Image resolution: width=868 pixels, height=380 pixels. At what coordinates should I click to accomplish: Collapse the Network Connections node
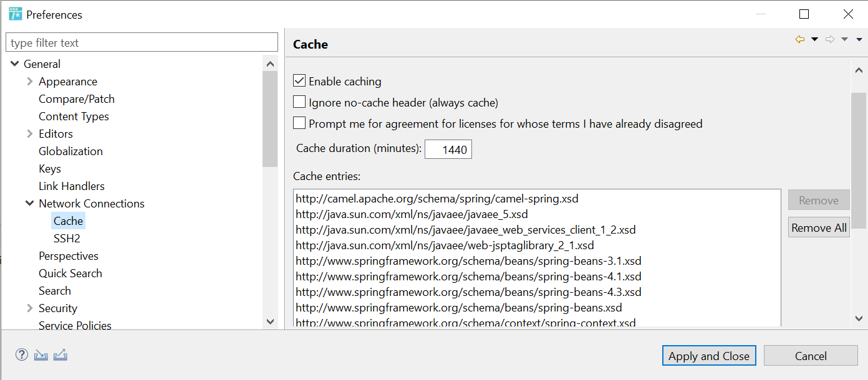pyautogui.click(x=30, y=203)
